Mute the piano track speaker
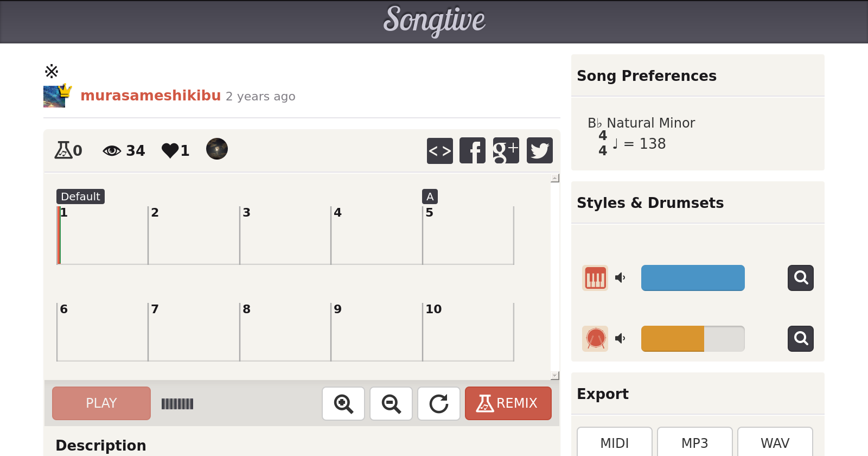 pos(620,278)
